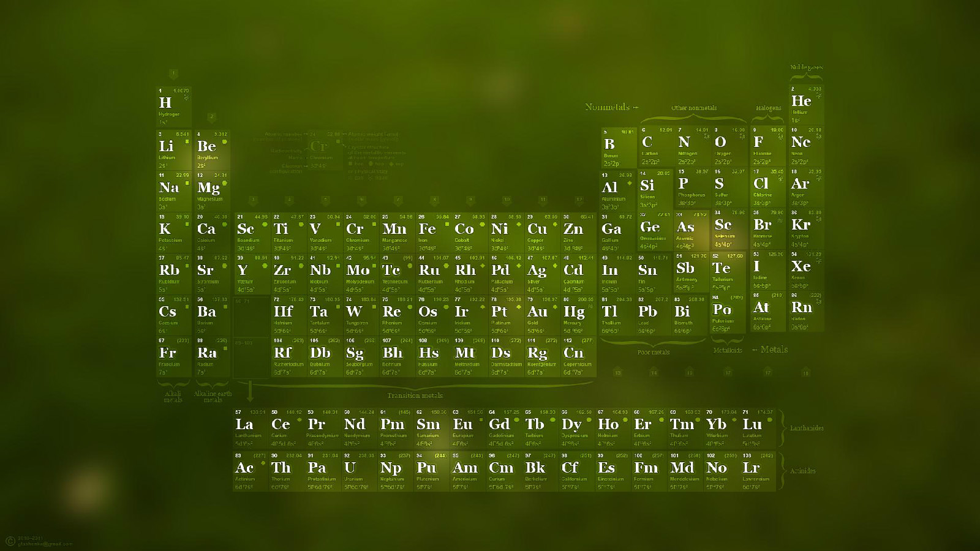Select the Noble gases label
This screenshot has height=551, width=980.
(x=806, y=67)
